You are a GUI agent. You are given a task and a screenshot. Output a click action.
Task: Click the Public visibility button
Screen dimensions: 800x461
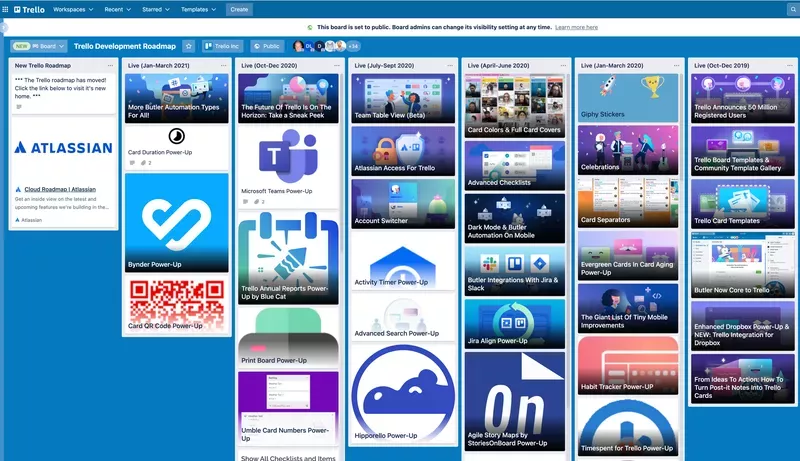click(x=266, y=46)
